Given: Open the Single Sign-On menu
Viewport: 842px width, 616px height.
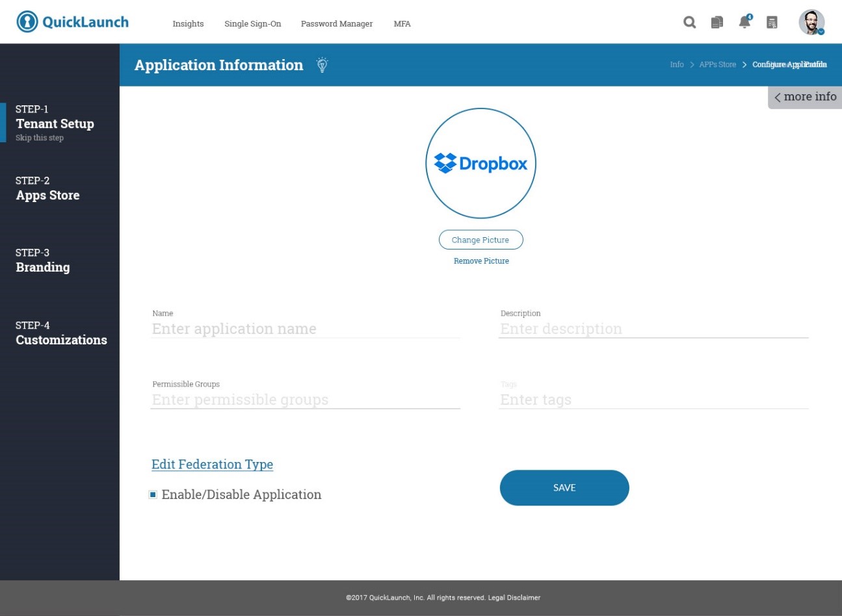Looking at the screenshot, I should click(x=253, y=23).
